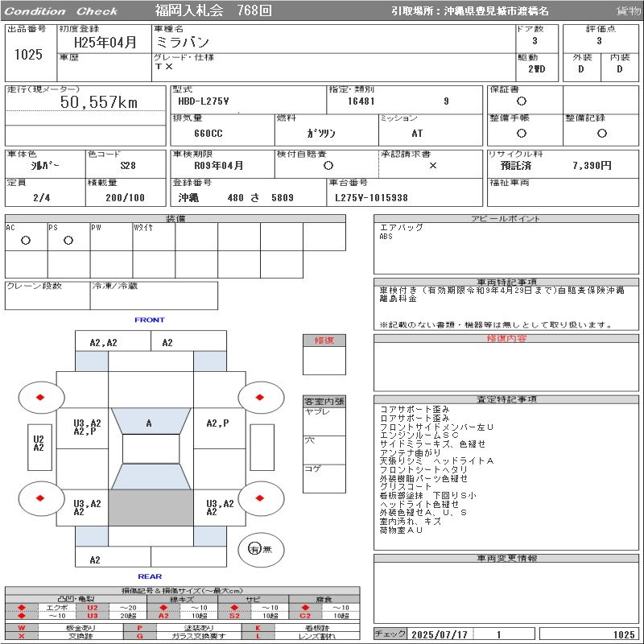Click the gray shaded rear roof panel

(151, 507)
